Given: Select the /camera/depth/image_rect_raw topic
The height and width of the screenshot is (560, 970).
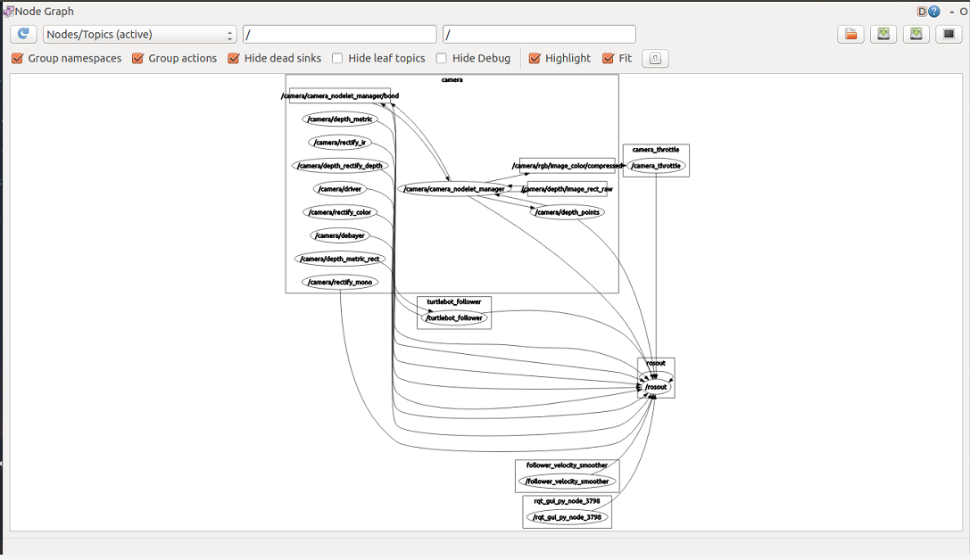Looking at the screenshot, I should pyautogui.click(x=568, y=189).
